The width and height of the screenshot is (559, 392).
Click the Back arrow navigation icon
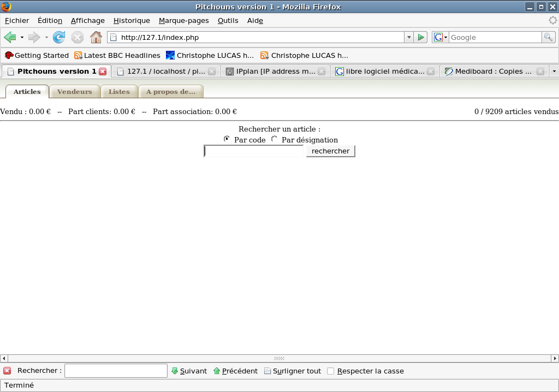pyautogui.click(x=10, y=37)
